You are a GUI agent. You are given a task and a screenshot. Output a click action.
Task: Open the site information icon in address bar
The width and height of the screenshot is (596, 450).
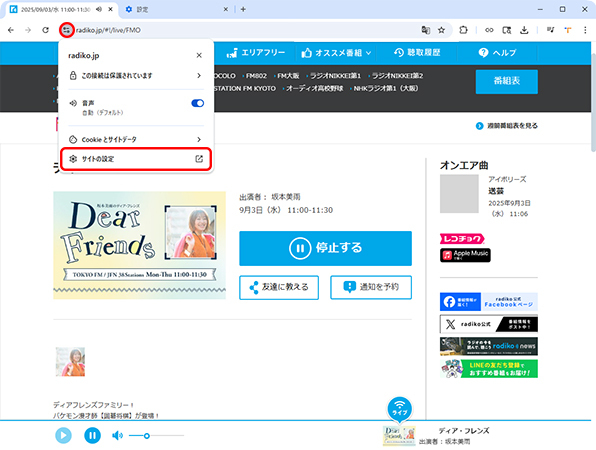click(x=67, y=30)
